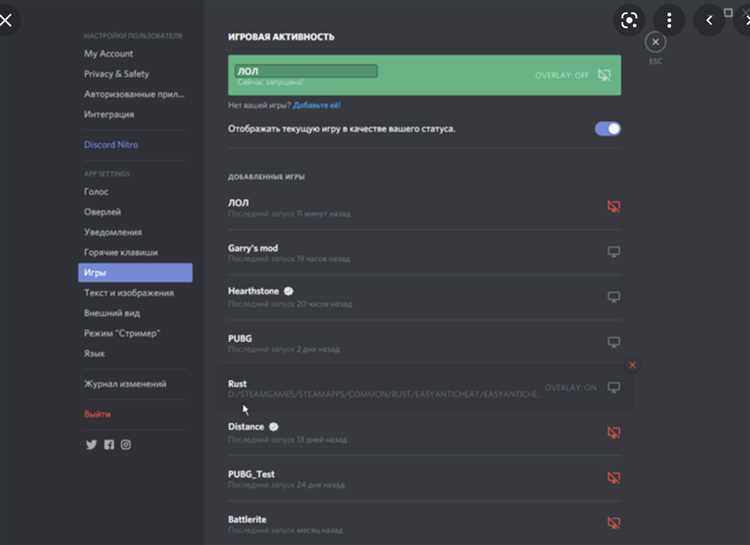Click the ИГРОВАЯ АКТИВНОСТЬ heading
The width and height of the screenshot is (750, 545).
[x=281, y=37]
